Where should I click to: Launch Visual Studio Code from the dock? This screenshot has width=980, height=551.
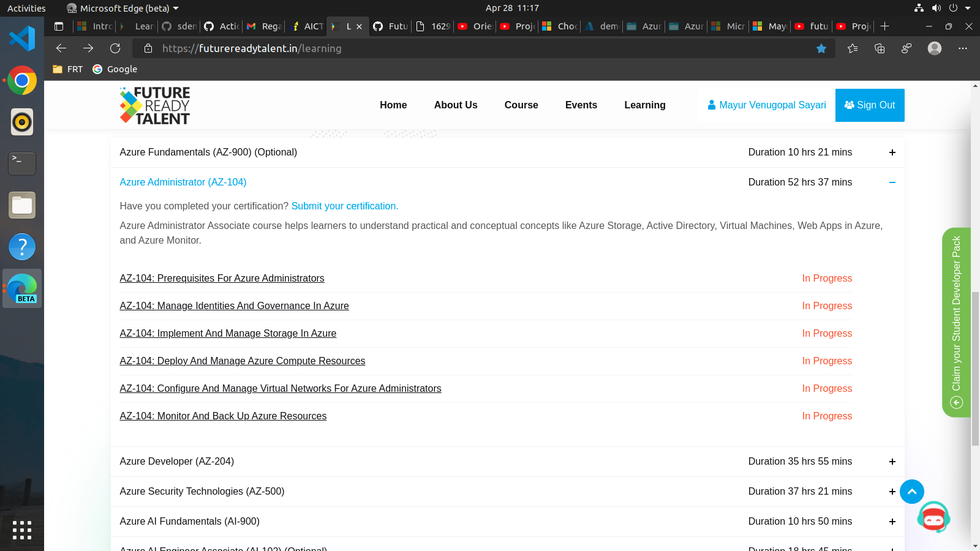tap(22, 38)
